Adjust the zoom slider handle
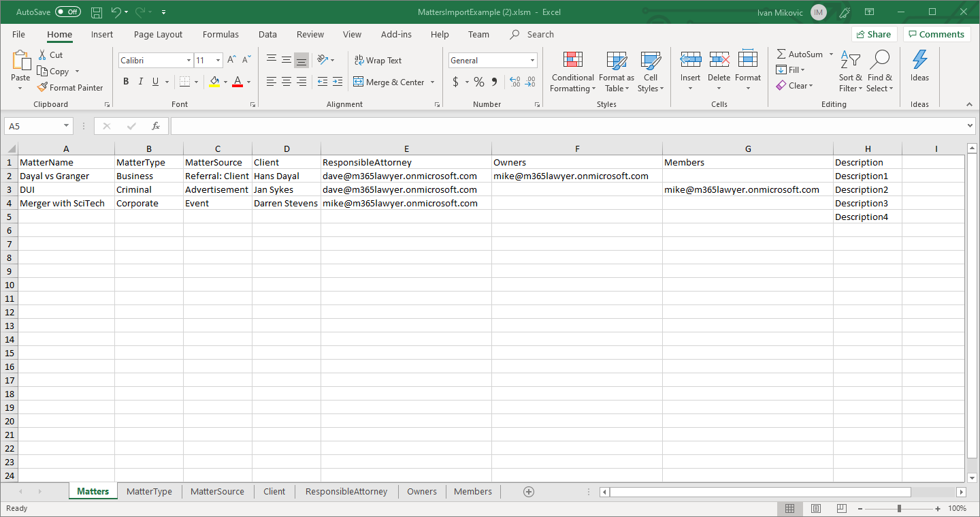Screen dimensions: 980x517 pos(899,509)
